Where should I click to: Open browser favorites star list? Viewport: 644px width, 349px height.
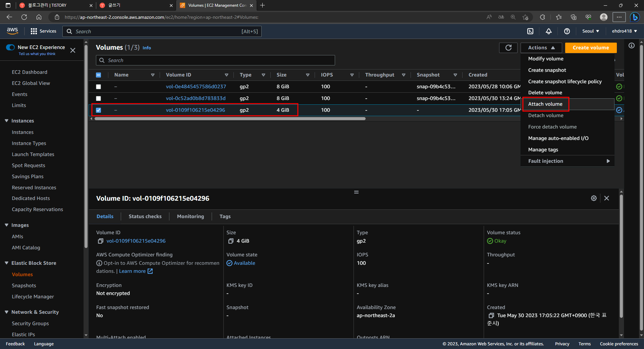point(558,17)
